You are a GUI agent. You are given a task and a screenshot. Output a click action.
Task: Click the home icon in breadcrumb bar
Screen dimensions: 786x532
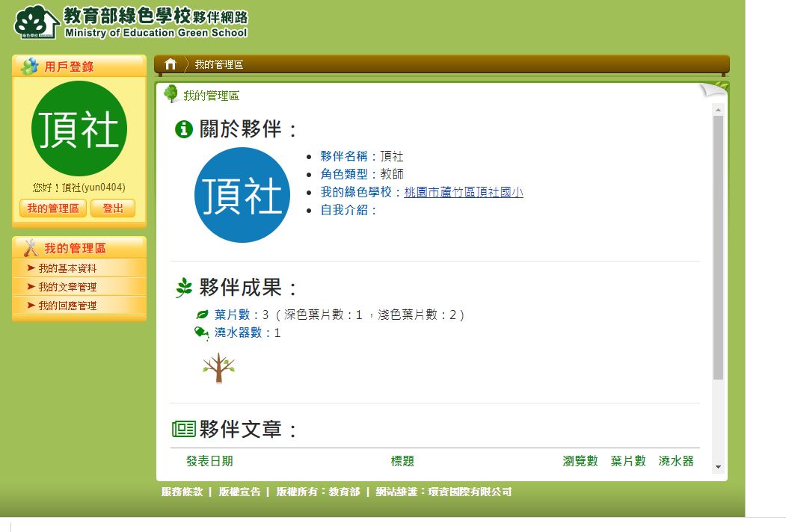pos(171,64)
